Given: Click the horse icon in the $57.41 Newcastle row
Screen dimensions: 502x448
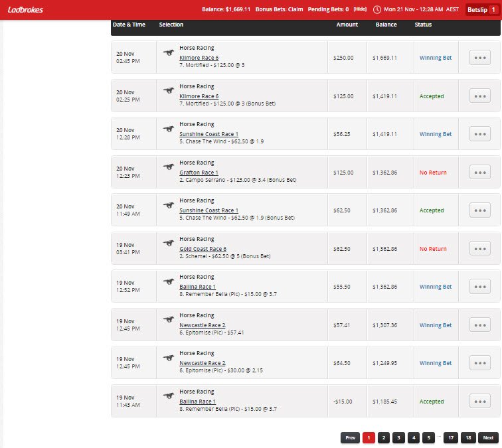Looking at the screenshot, I should coord(169,319).
